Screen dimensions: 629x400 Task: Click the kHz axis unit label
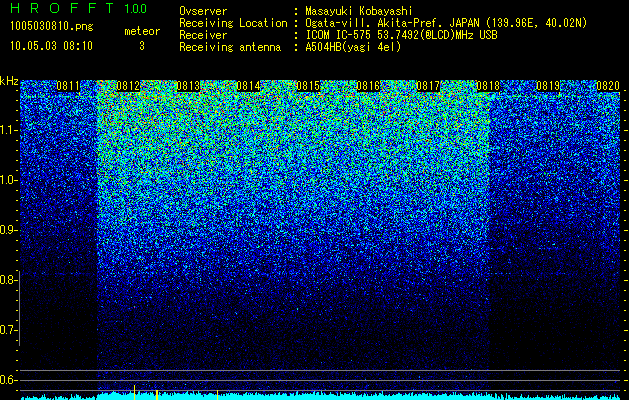9,81
